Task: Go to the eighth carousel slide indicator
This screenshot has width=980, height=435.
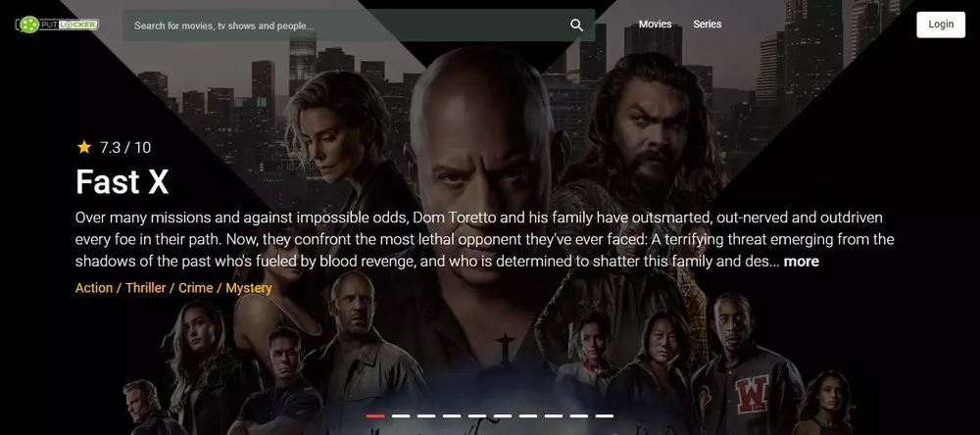Action: (x=554, y=415)
